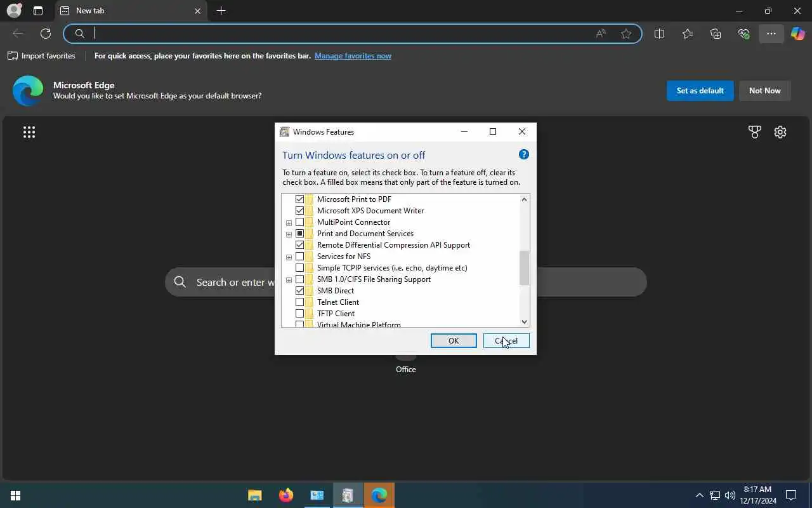Uncheck Microsoft Print to PDF
This screenshot has width=812, height=508.
pyautogui.click(x=300, y=199)
